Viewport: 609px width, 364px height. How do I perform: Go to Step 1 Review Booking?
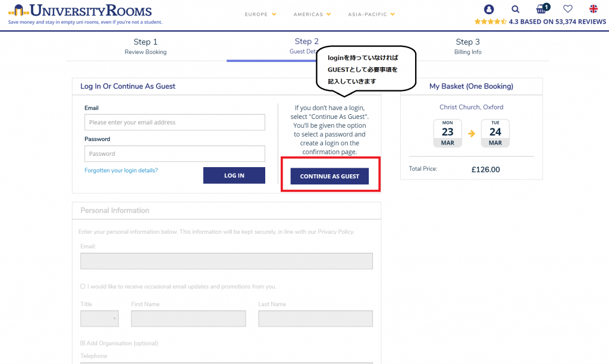pos(146,46)
